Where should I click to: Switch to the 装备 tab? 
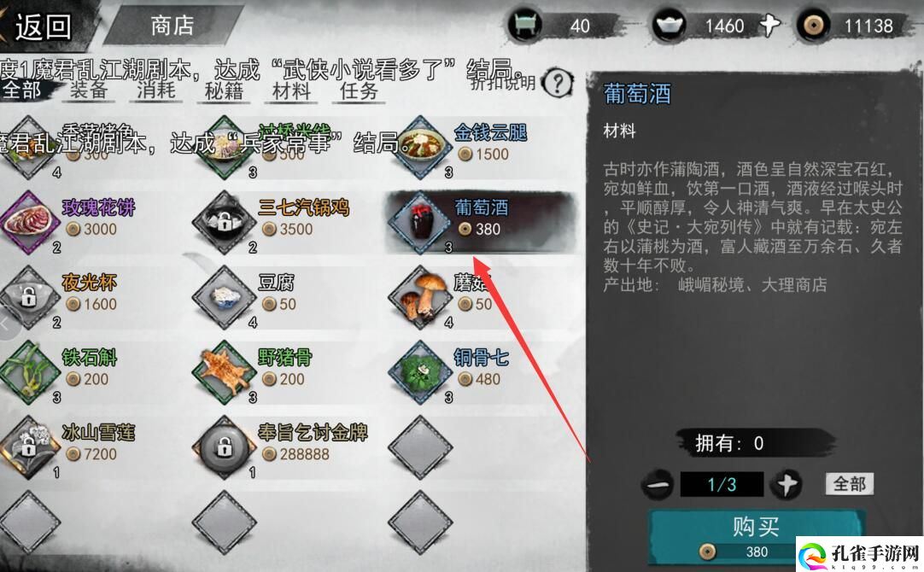pos(89,90)
